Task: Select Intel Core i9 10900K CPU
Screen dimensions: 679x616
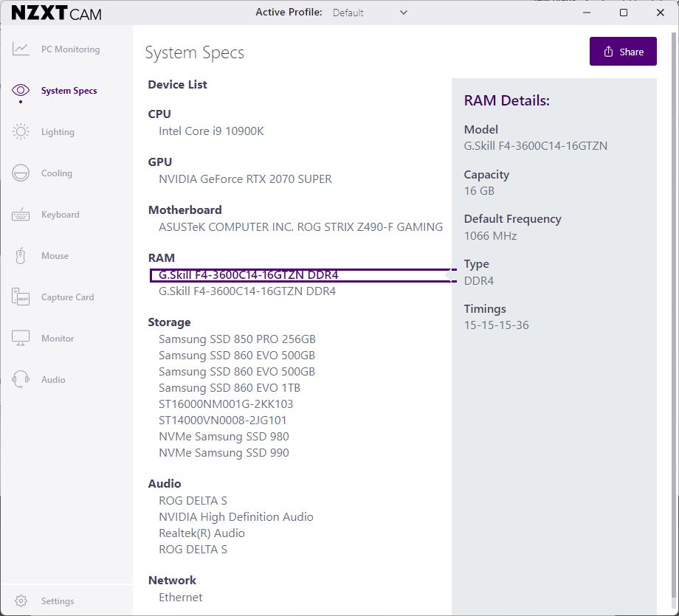Action: click(x=211, y=131)
